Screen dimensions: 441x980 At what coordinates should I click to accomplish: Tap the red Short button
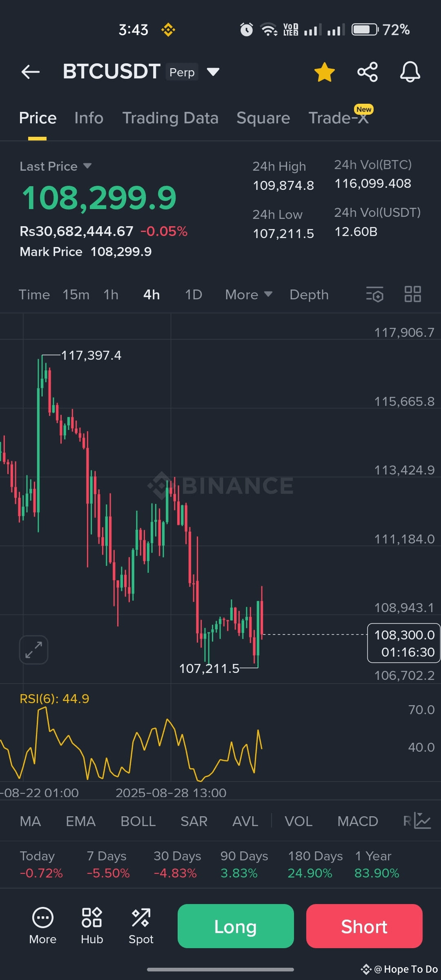(364, 926)
